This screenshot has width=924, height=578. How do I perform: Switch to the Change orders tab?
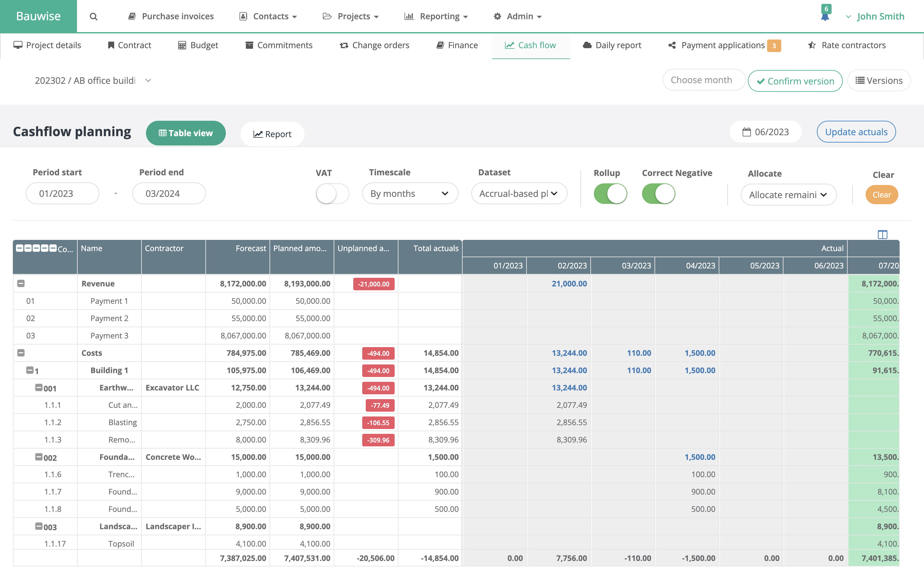pos(374,45)
